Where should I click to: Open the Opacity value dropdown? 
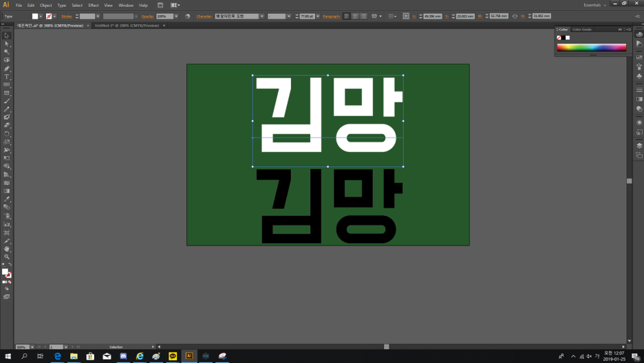coord(176,16)
